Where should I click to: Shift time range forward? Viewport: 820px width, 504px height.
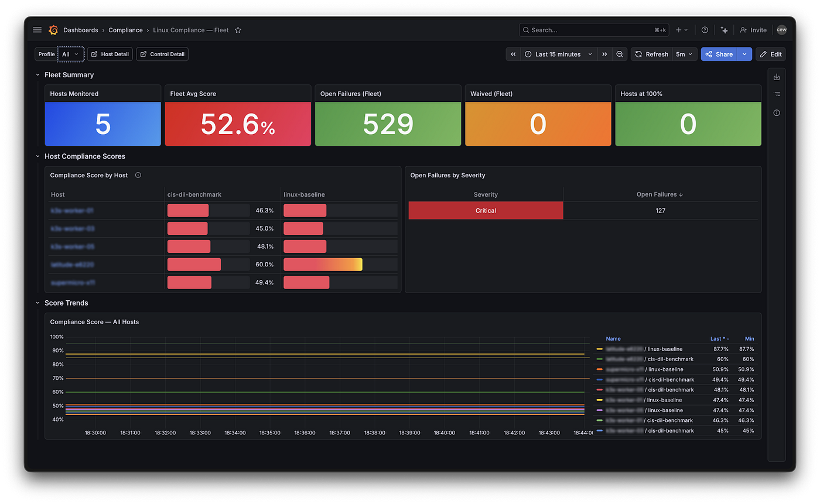point(605,54)
